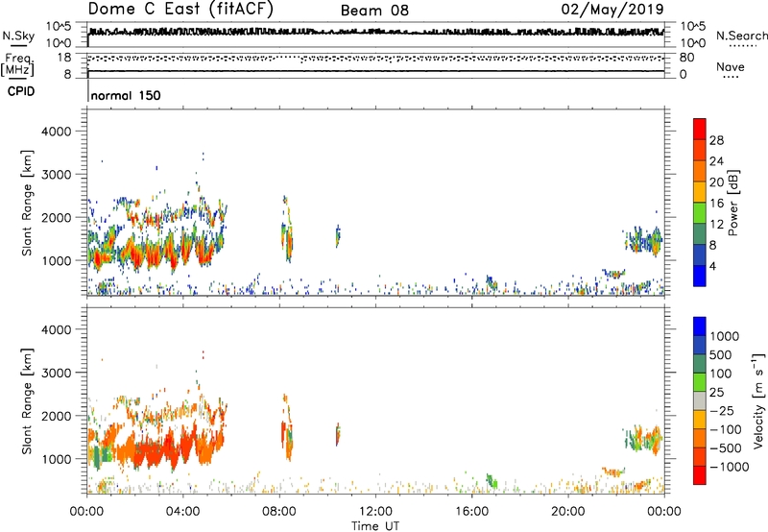Click the "12" value on power color bar
The height and width of the screenshot is (532, 768).
716,225
